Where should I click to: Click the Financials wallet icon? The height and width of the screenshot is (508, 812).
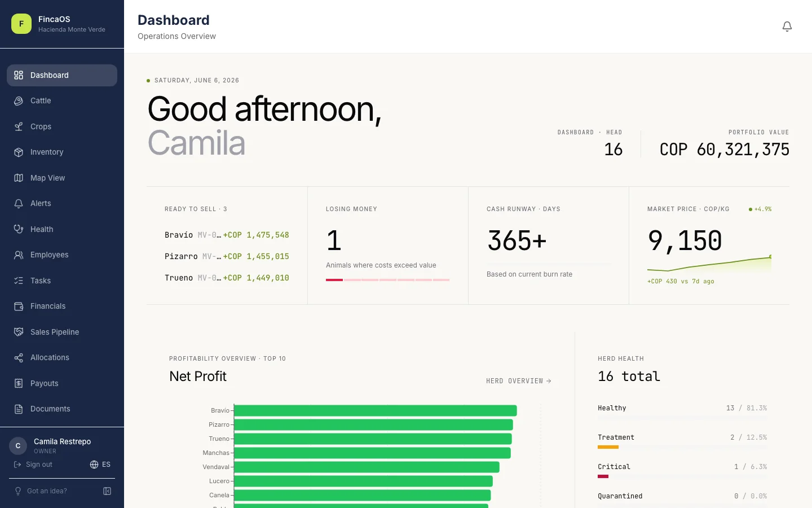[x=19, y=306]
